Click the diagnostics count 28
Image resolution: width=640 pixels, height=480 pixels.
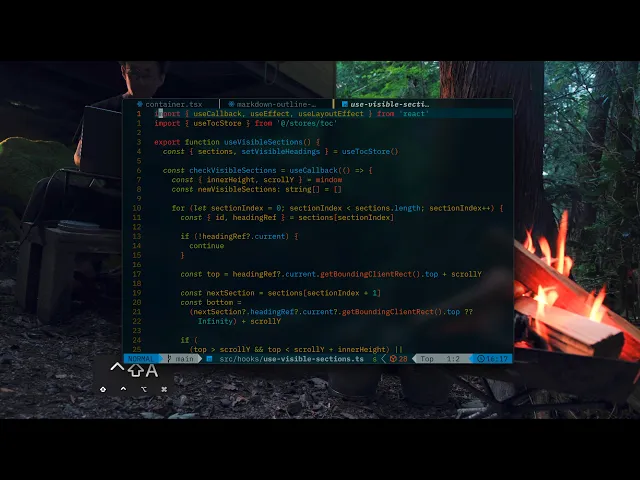(403, 359)
